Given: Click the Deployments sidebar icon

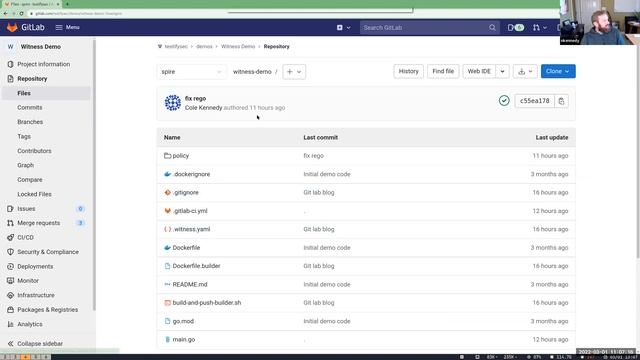Looking at the screenshot, I should click(10, 267).
